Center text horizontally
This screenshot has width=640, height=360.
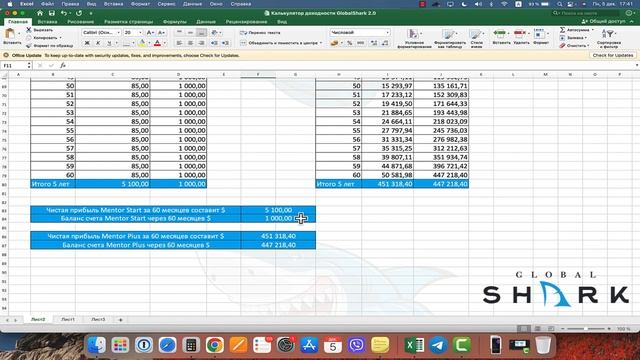[x=190, y=43]
